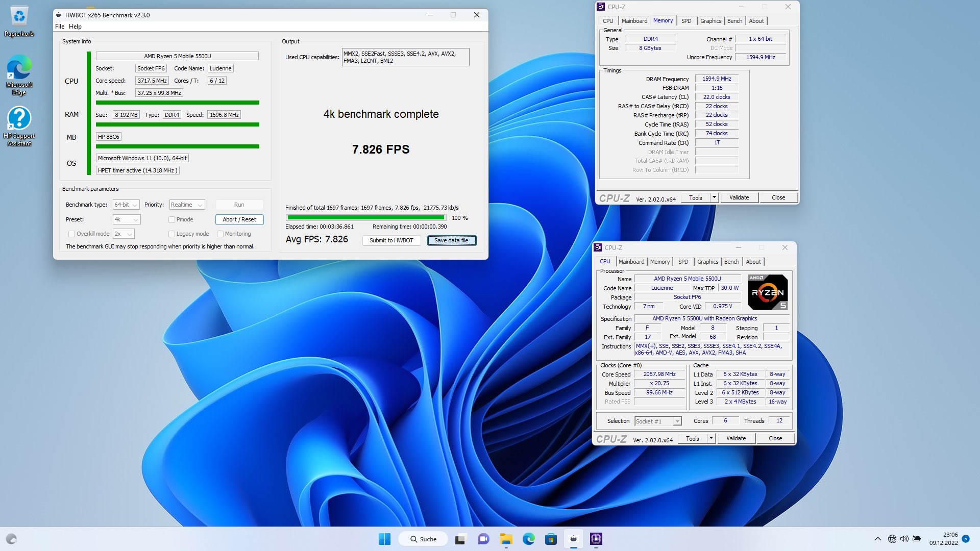Expand Tools dropdown arrow in CPU CPU-Z window
980x551 pixels.
(x=711, y=438)
